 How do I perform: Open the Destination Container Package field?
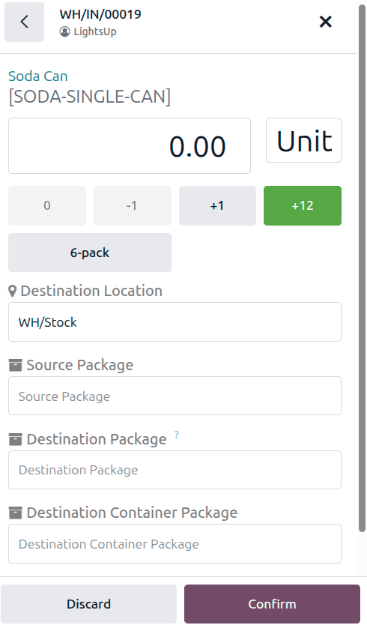pos(175,544)
